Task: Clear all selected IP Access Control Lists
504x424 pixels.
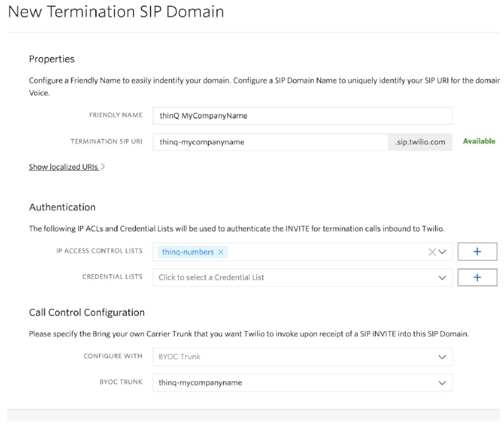Action: 432,252
